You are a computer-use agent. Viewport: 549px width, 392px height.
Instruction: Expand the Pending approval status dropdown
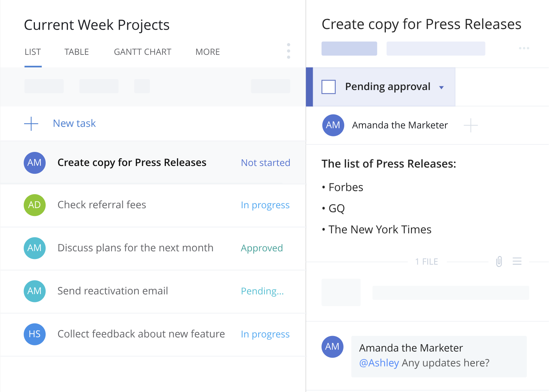tap(441, 87)
